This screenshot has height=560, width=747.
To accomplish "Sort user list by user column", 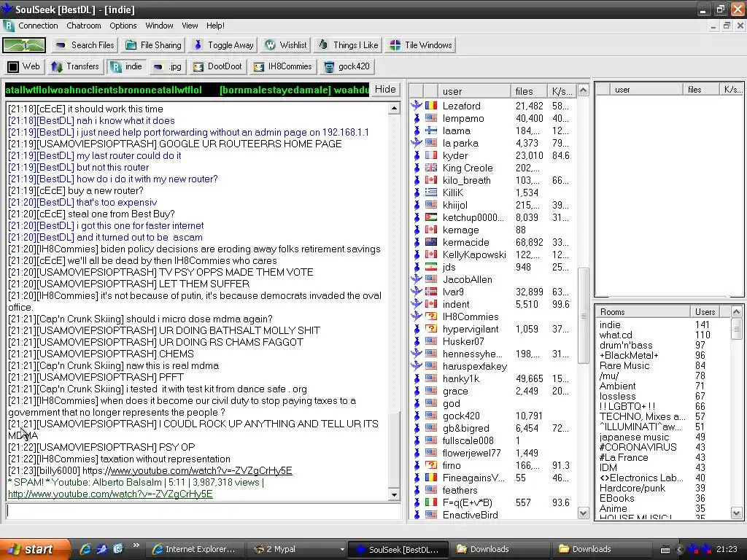I will (x=473, y=91).
